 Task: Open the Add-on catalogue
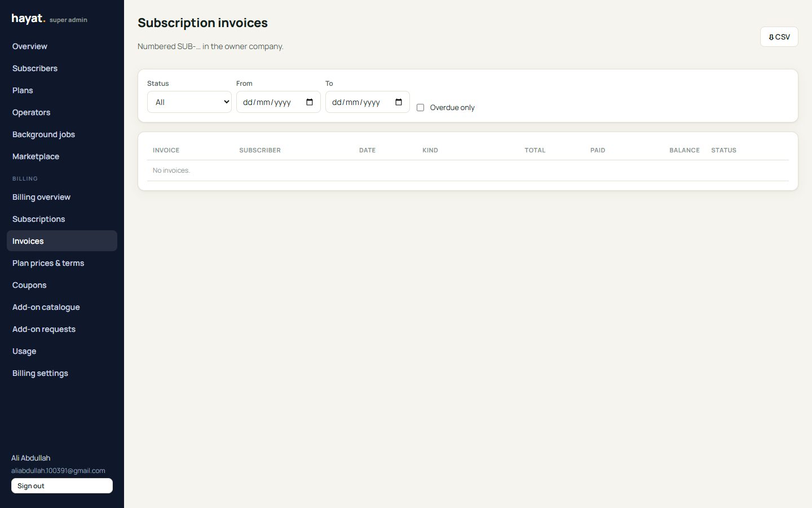[62, 307]
